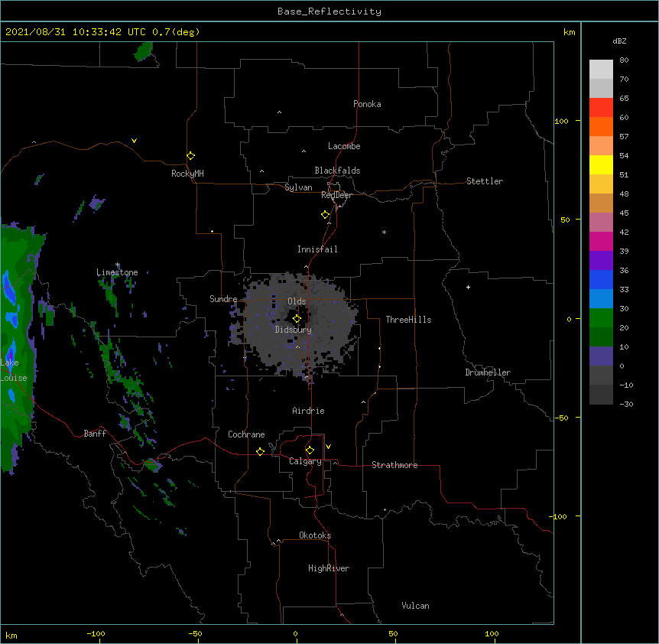659x644 pixels.
Task: Click the yellow marker below Cochrane
Action: [x=260, y=451]
